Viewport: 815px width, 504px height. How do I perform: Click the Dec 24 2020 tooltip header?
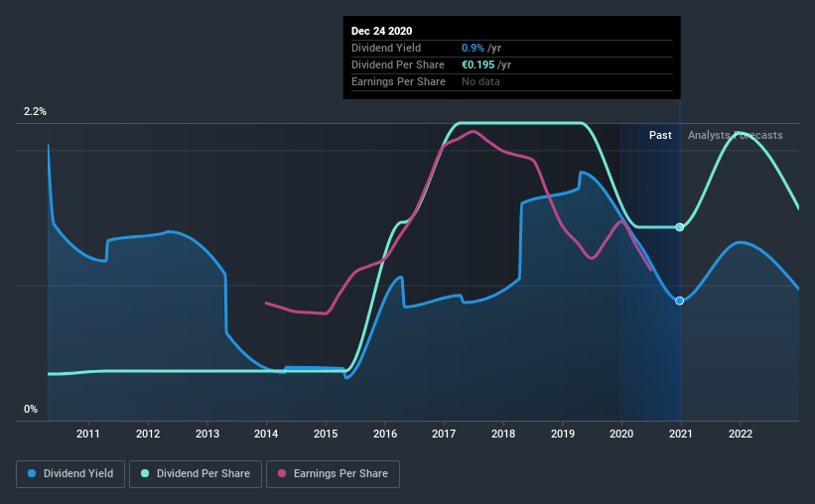381,31
